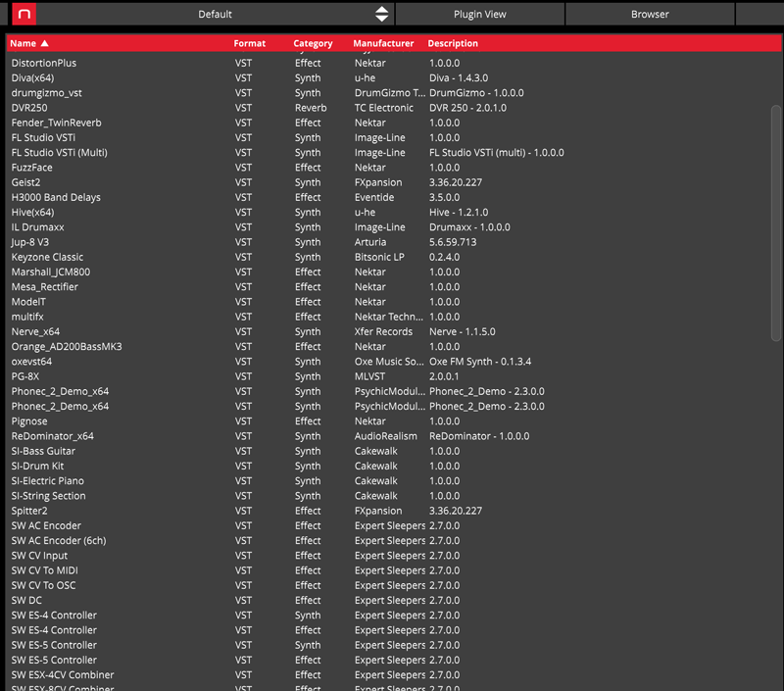Sort by the Category column header

pos(313,43)
